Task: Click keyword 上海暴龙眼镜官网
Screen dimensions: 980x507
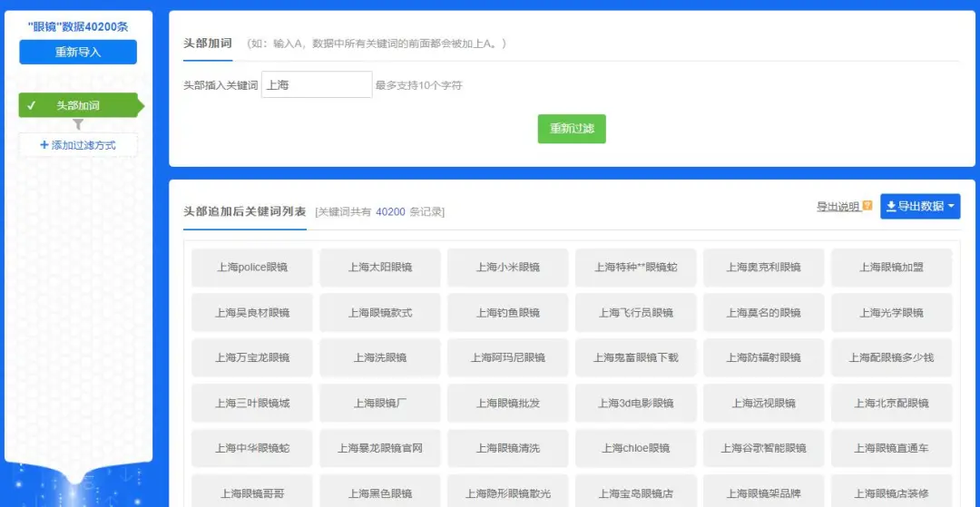Action: [x=380, y=448]
